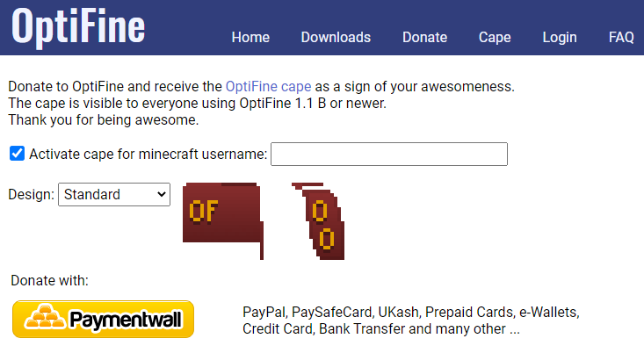
Task: Click the "Donate with:" label
Action: [50, 280]
